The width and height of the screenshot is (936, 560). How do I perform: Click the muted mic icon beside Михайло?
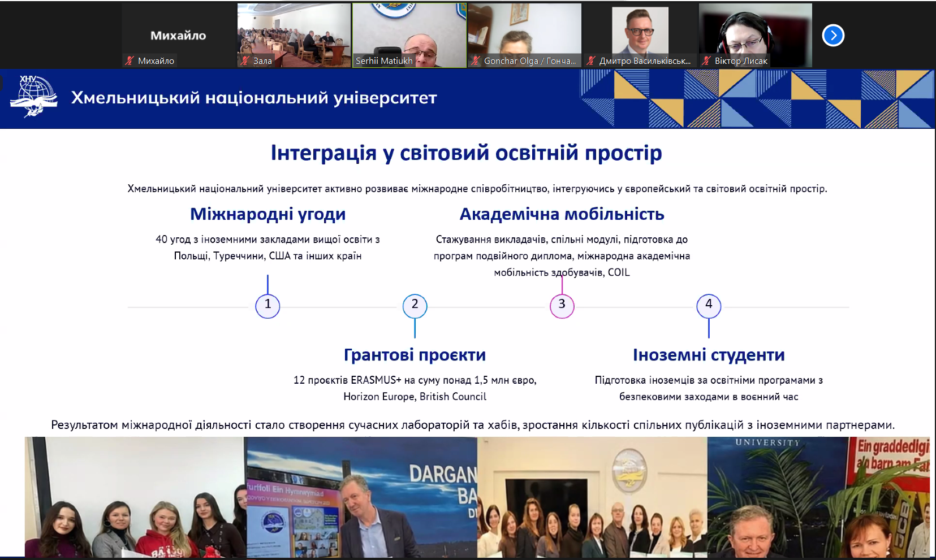coord(130,60)
